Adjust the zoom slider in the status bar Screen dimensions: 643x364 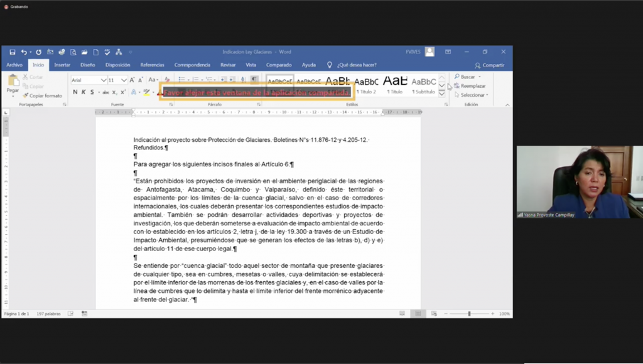tap(469, 314)
